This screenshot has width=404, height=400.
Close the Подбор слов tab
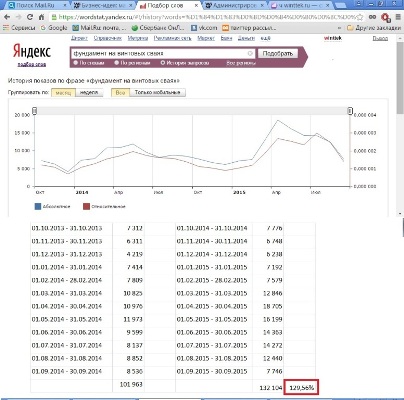(x=196, y=6)
